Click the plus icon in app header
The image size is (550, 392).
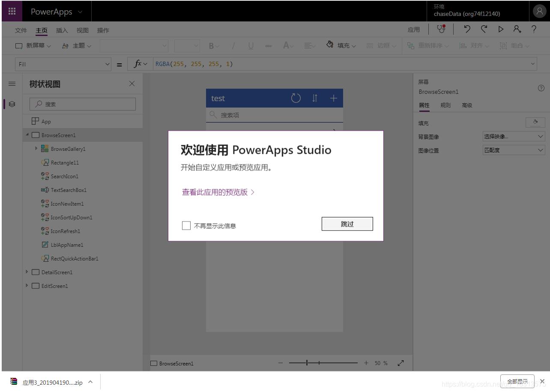pyautogui.click(x=334, y=98)
